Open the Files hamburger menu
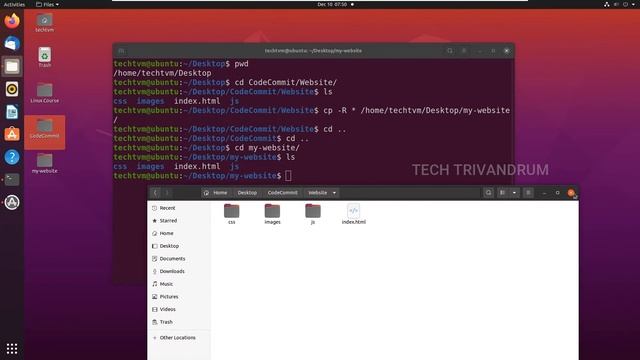 point(528,193)
